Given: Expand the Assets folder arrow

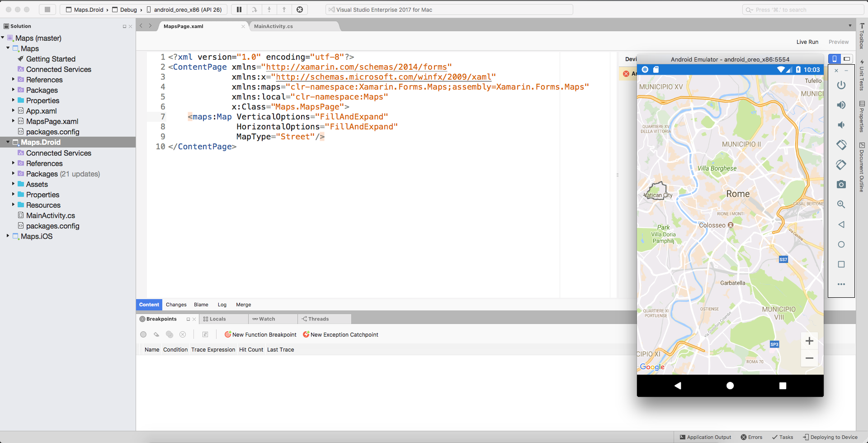Looking at the screenshot, I should tap(13, 184).
